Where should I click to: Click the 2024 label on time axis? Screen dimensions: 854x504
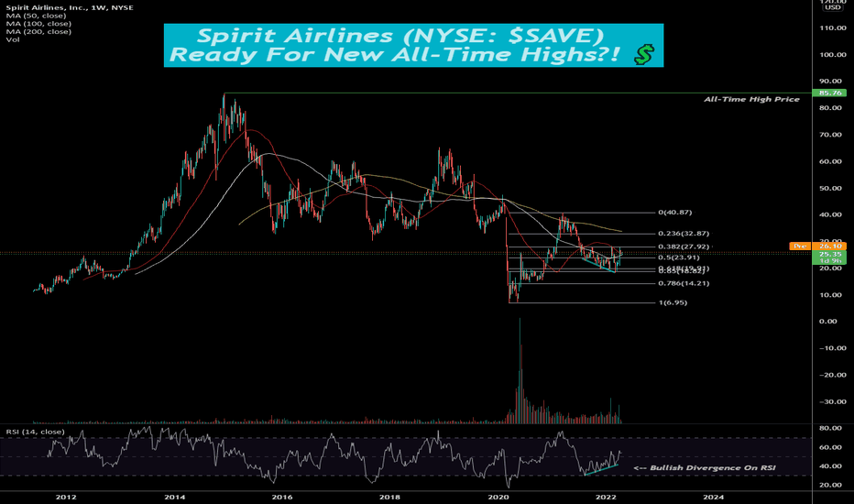(714, 497)
